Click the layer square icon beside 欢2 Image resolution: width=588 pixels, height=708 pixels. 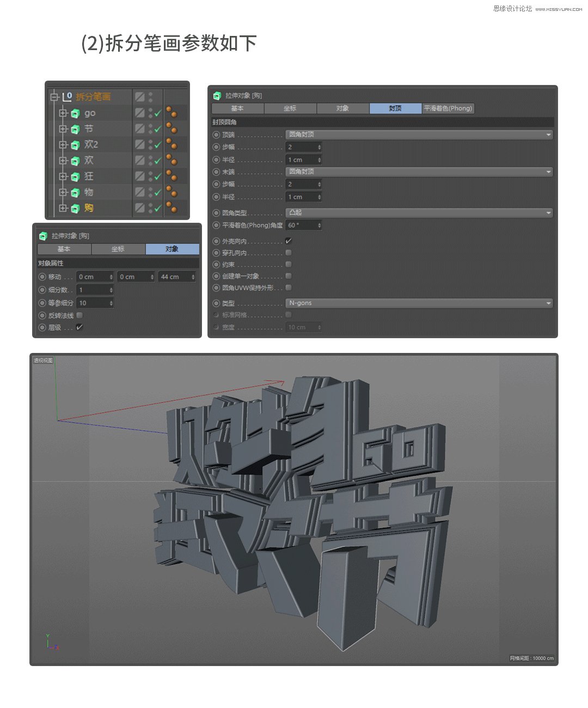click(139, 145)
